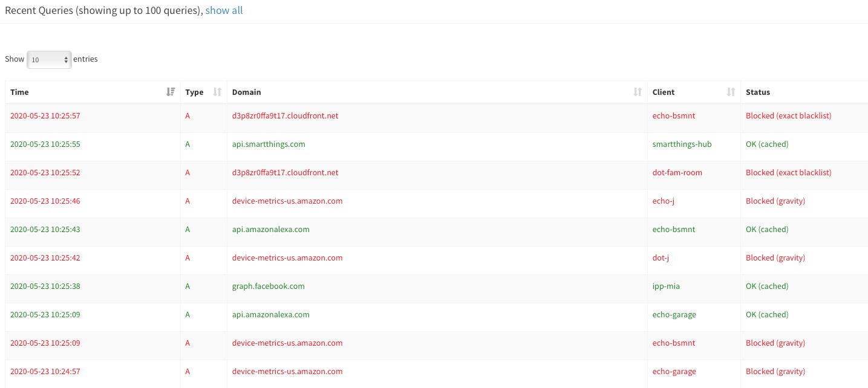Click 'Blocked (exact blacklist)' in dot-fam-room row
Viewport: 868px width, 388px height.
789,172
